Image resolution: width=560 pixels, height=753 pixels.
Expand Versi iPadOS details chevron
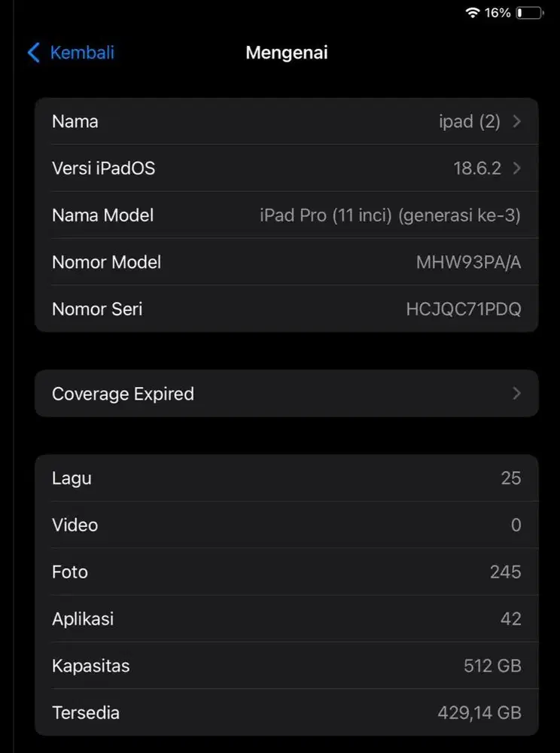pos(516,168)
